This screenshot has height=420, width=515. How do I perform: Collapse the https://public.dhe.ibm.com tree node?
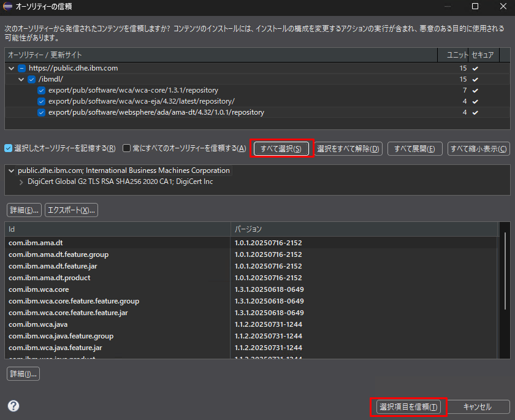coord(12,68)
